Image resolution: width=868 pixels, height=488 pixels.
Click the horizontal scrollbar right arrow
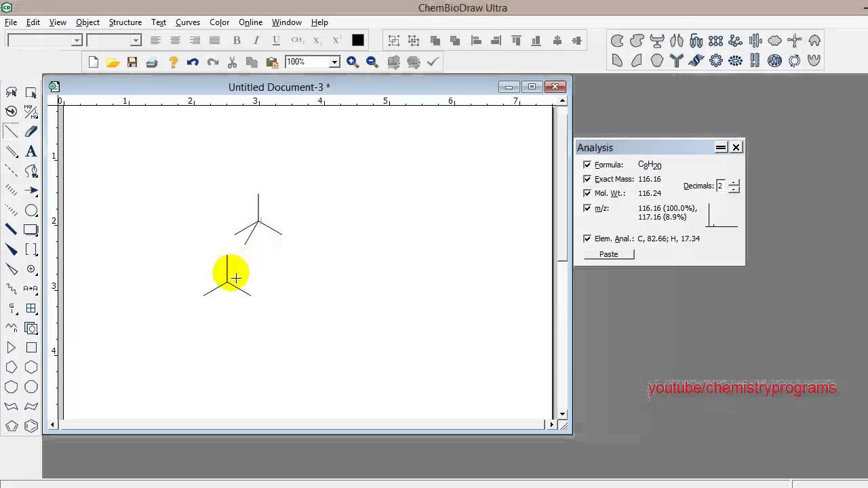[551, 425]
